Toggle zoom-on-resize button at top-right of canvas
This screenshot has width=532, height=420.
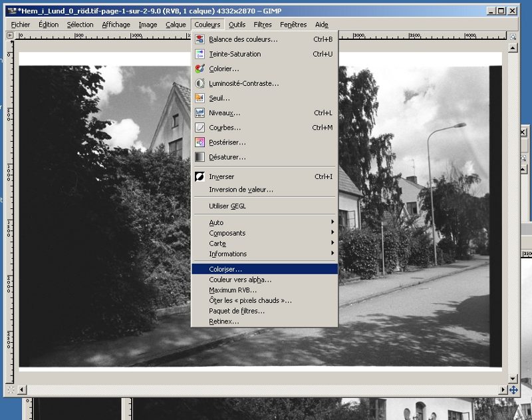click(x=513, y=37)
